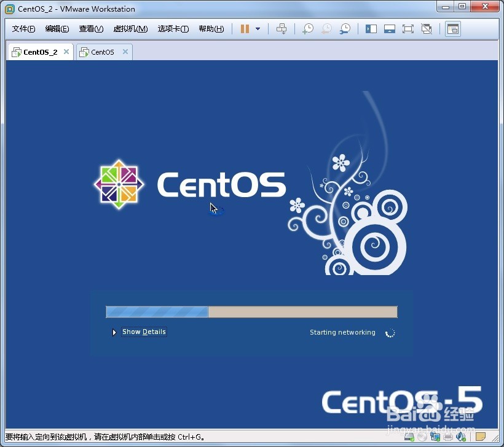The image size is (504, 447).
Task: Open the CD/DVD device icon in status bar
Action: (x=423, y=438)
